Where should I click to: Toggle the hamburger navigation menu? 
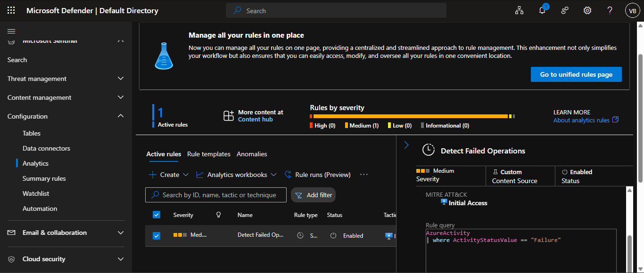click(x=11, y=32)
